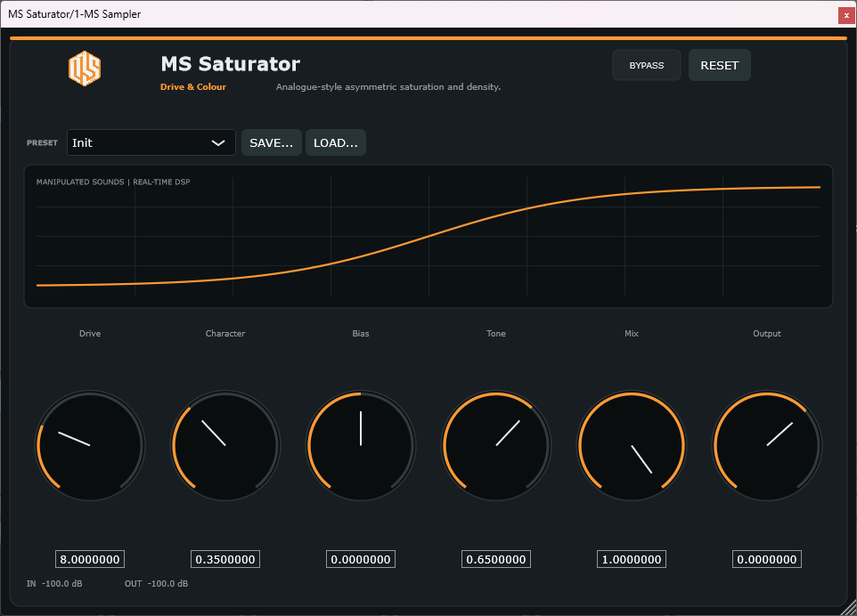Click the 'Drive' knob label
The height and width of the screenshot is (616, 857).
point(90,334)
